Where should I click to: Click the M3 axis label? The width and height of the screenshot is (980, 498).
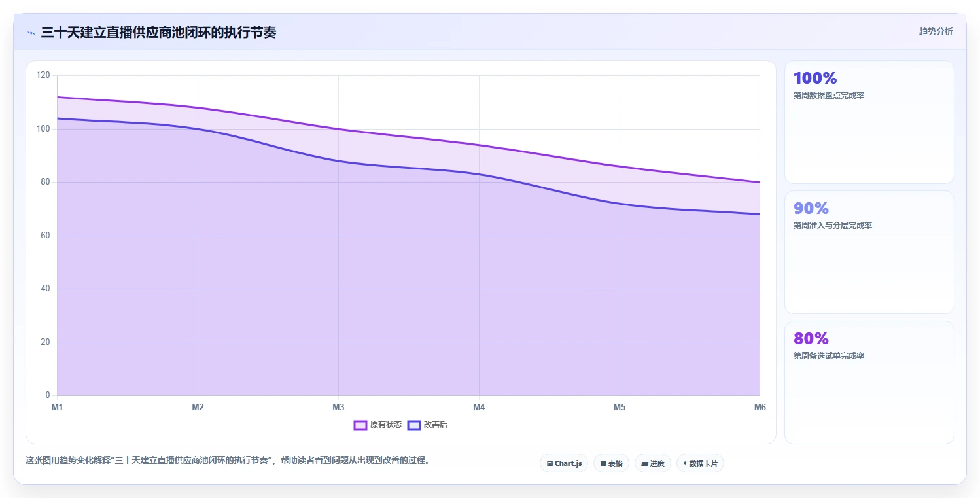338,407
